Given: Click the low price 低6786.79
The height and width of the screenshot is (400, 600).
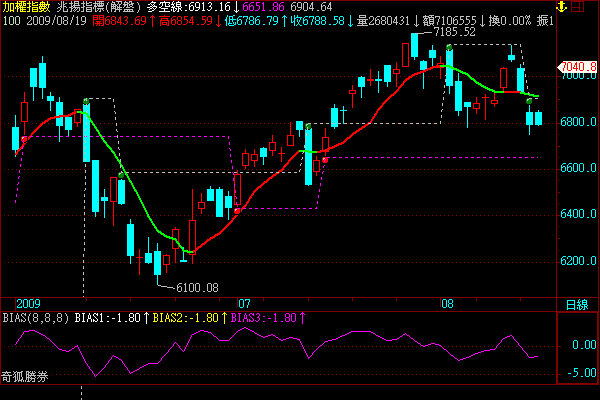Looking at the screenshot, I should 252,21.
